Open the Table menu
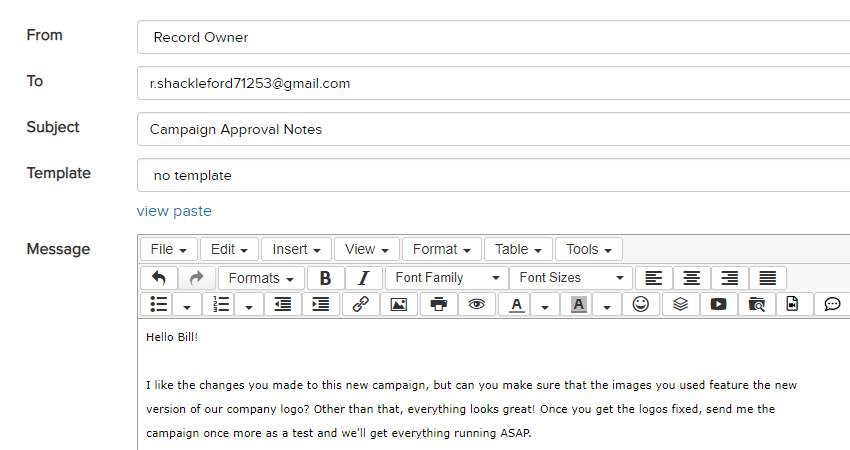Image resolution: width=850 pixels, height=450 pixels. 518,249
